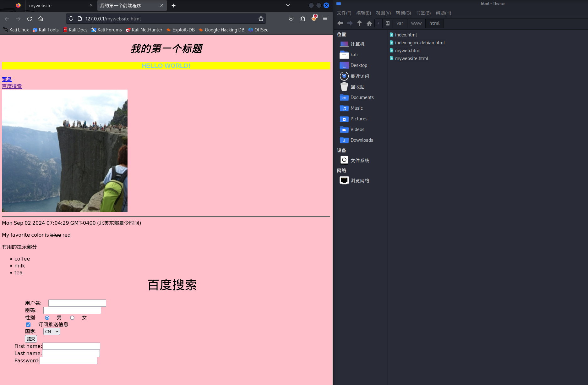Open the 国家 CN dropdown
This screenshot has width=588, height=385.
click(52, 332)
